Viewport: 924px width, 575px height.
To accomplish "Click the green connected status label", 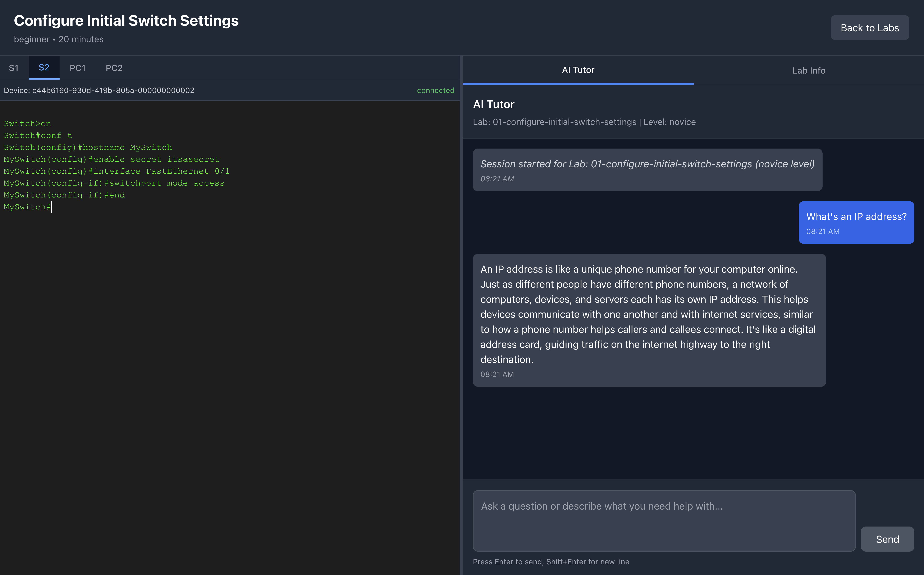I will [x=435, y=90].
